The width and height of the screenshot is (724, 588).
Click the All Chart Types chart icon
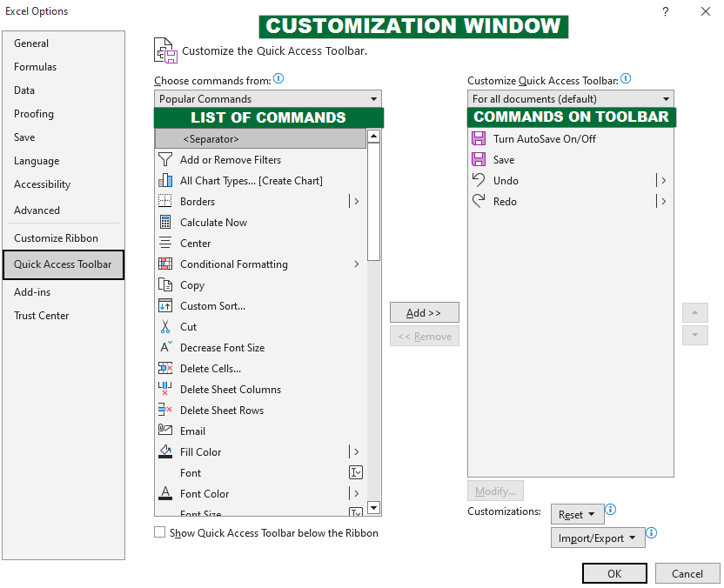coord(164,180)
